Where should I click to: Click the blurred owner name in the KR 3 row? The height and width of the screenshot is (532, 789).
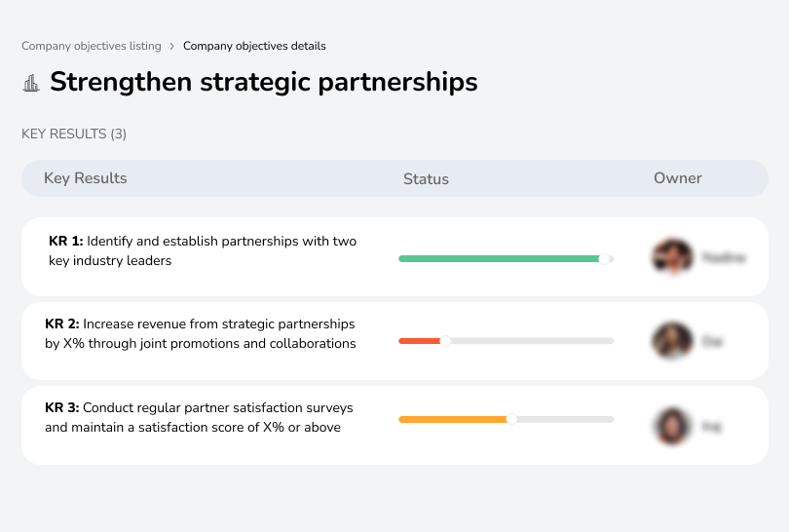point(711,427)
